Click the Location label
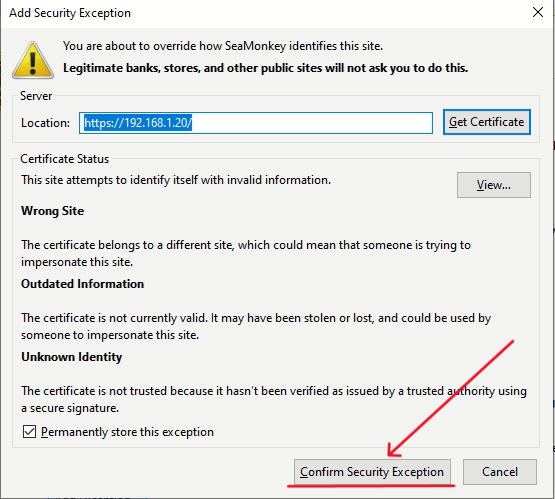The image size is (555, 499). (45, 123)
